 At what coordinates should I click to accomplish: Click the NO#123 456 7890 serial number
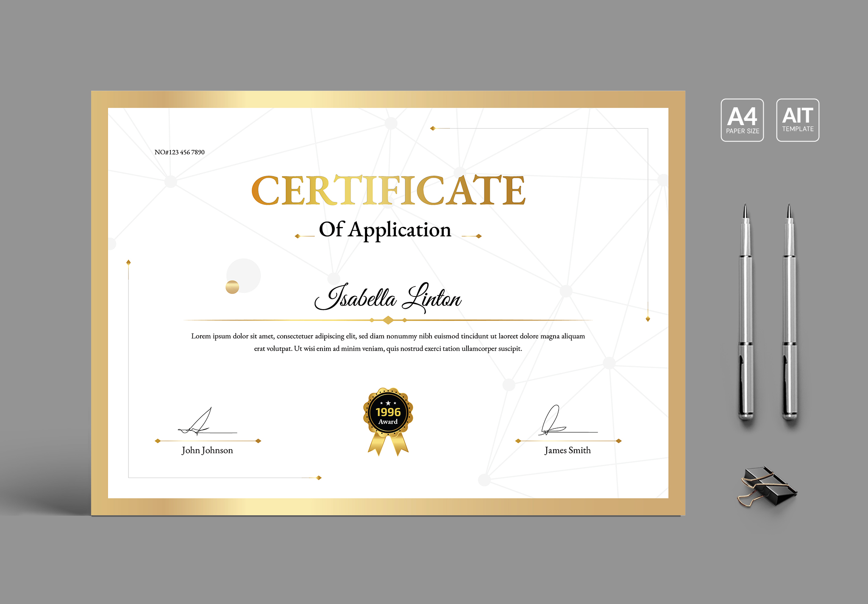point(179,152)
